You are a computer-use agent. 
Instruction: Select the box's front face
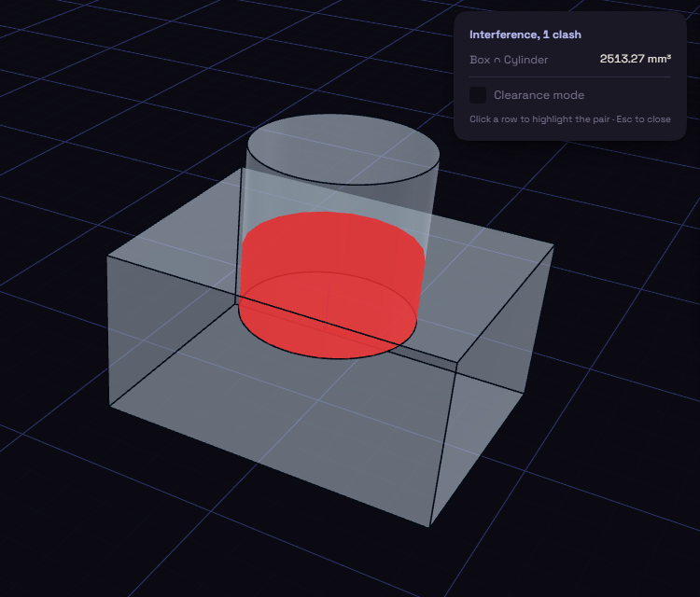[x=277, y=393]
